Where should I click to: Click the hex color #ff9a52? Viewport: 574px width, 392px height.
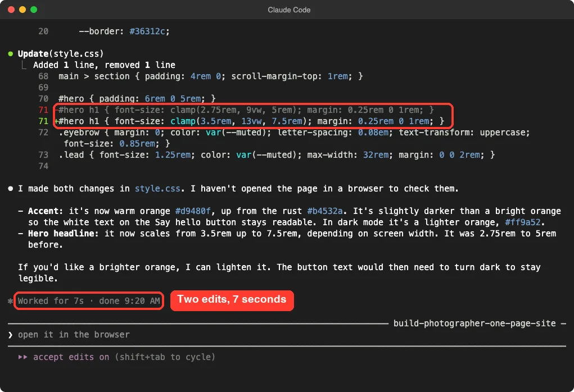[x=523, y=222]
